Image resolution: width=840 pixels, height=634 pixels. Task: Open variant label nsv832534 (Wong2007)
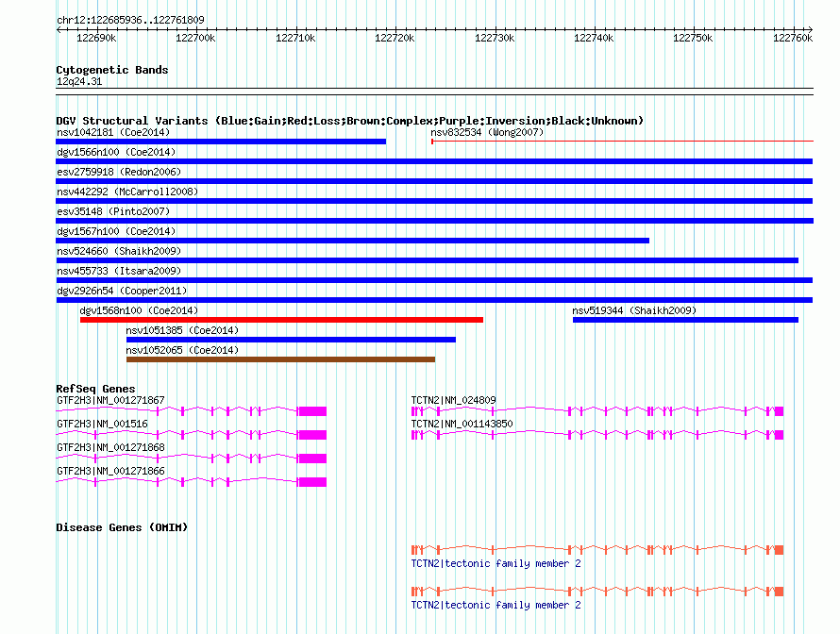pos(487,132)
